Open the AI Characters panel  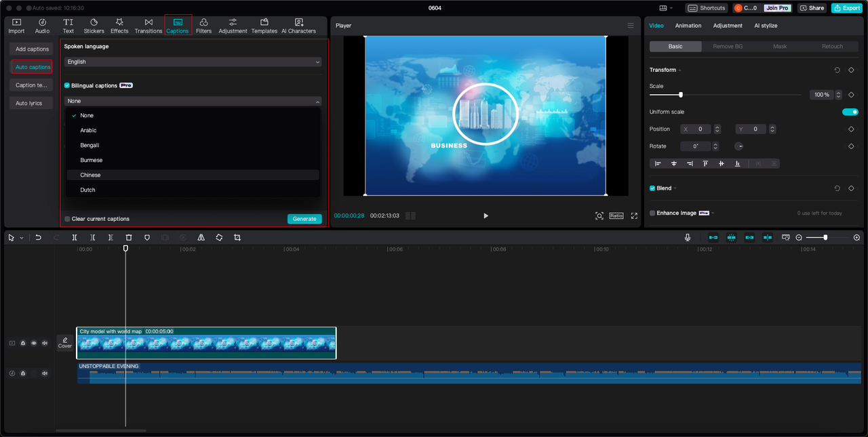click(x=298, y=26)
